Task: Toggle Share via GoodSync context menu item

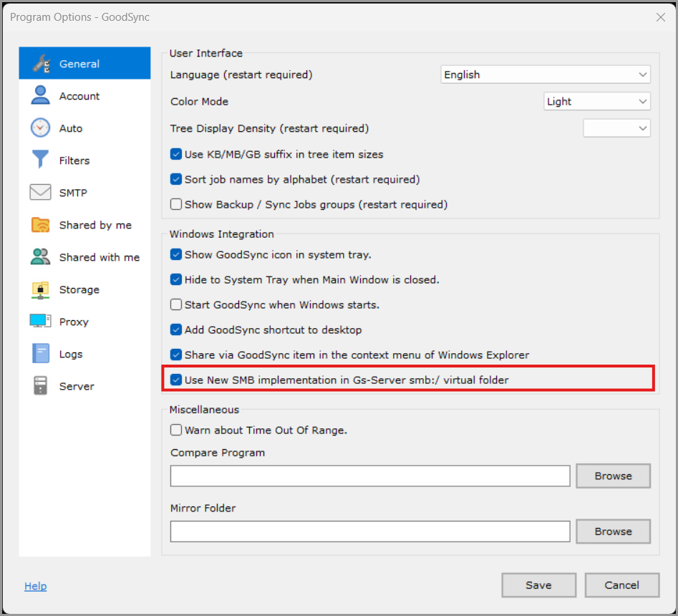Action: coord(176,355)
